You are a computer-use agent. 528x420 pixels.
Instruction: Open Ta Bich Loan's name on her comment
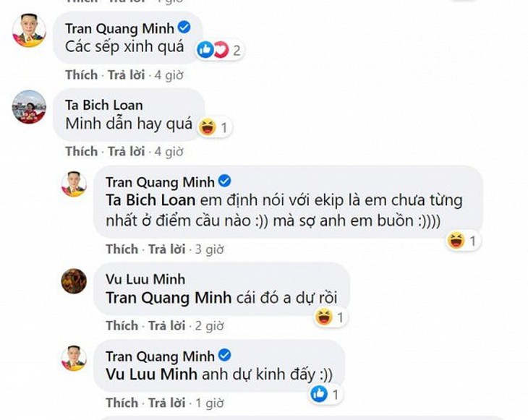click(x=103, y=105)
